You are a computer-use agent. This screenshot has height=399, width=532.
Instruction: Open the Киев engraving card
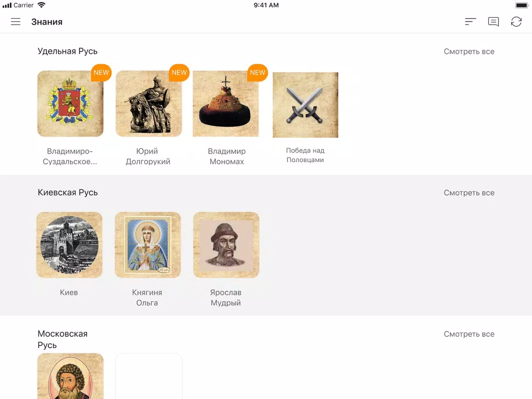coord(69,245)
